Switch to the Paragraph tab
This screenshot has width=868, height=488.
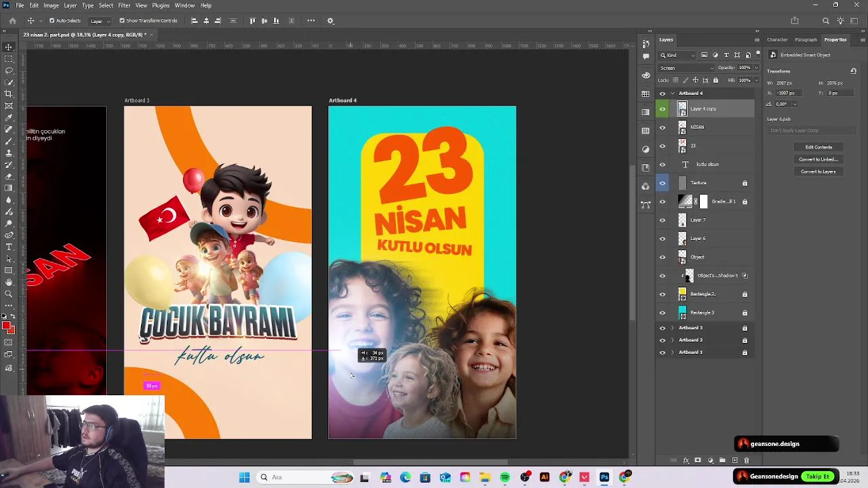(x=806, y=40)
